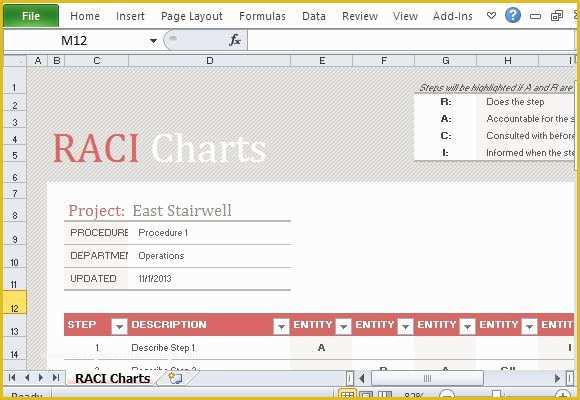Go to last sheet navigation arrow
The image size is (580, 400).
(x=55, y=378)
